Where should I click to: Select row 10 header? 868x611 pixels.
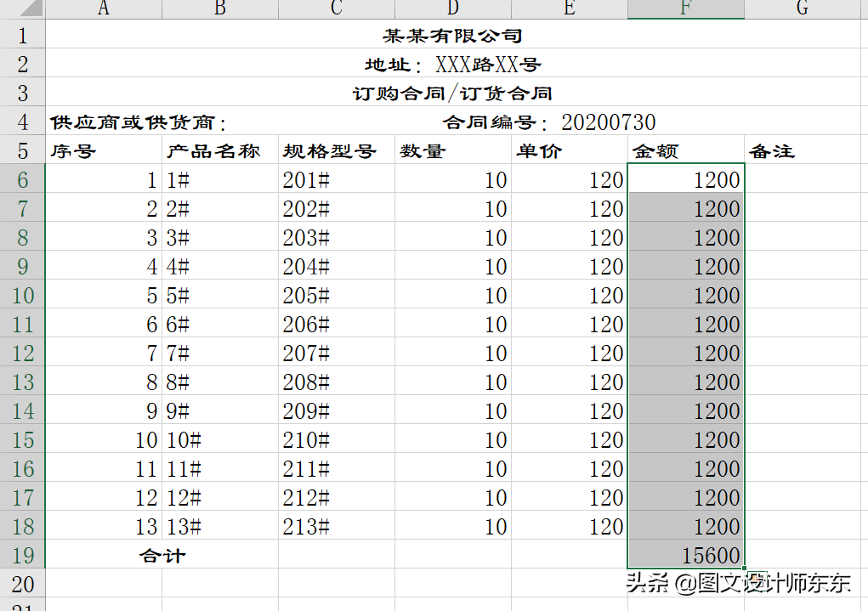(22, 295)
